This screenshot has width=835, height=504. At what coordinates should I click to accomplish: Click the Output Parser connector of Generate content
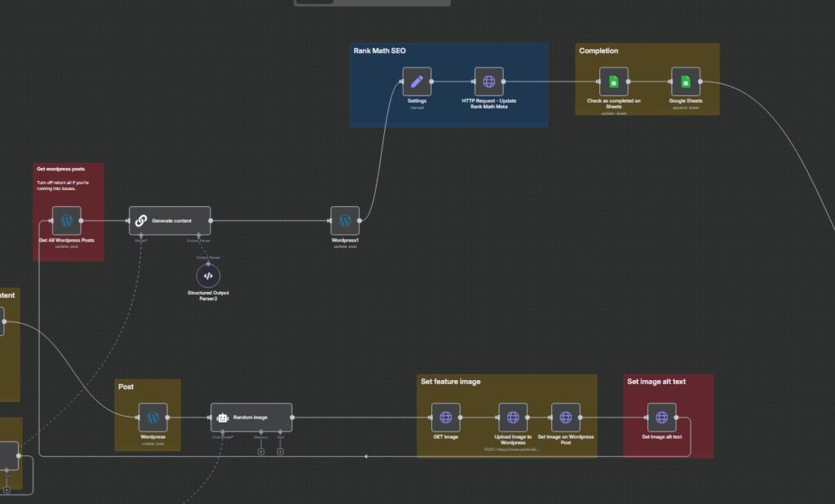[199, 235]
